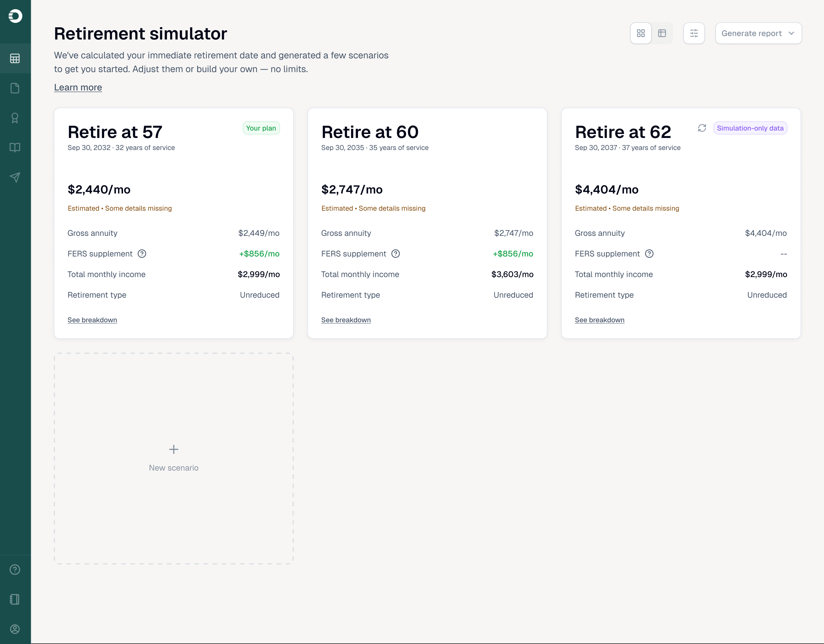Screen dimensions: 824x644
Task: Click FERS supplement info icon on Retire at 62
Action: pyautogui.click(x=649, y=254)
